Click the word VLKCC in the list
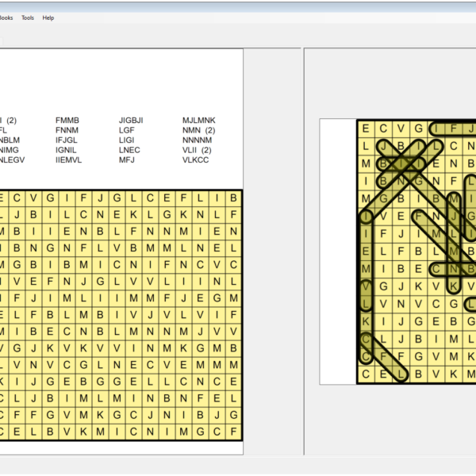Viewport: 476px width, 476px height. (x=197, y=159)
